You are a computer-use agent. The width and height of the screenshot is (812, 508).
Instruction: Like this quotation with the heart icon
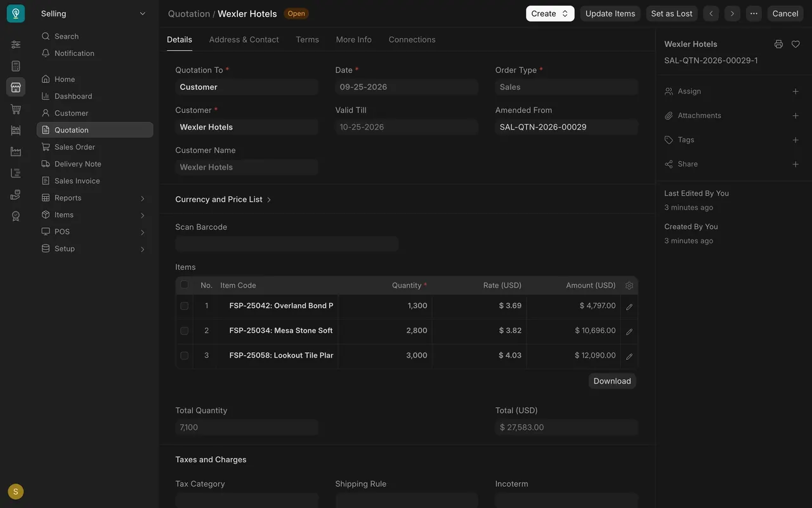[x=796, y=44]
